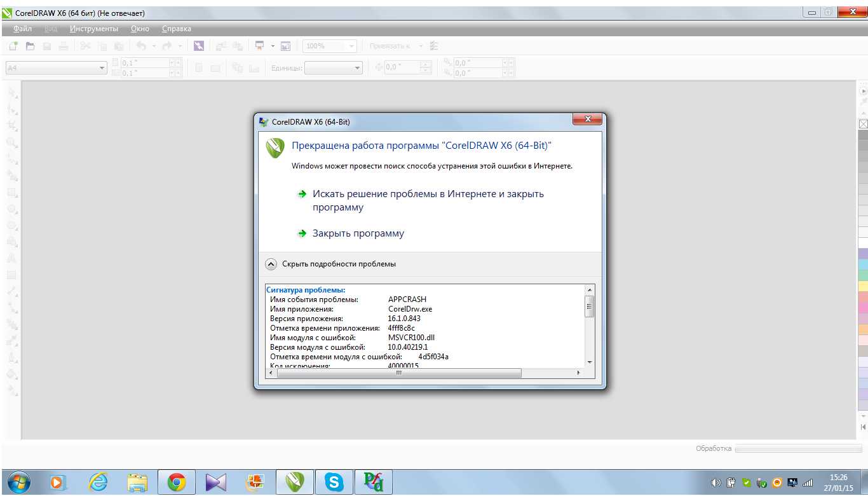Click the Сигнатура проблемы heading
Screen dimensions: 868x496
point(306,290)
